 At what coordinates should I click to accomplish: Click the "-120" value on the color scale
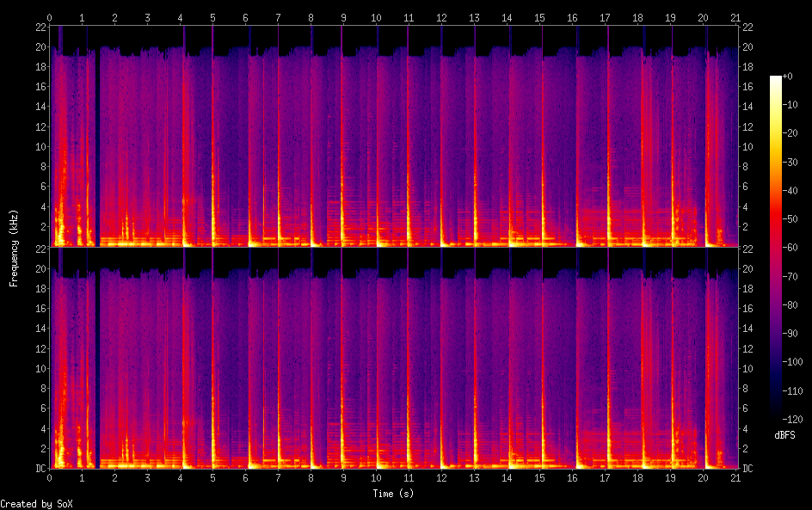[x=792, y=420]
